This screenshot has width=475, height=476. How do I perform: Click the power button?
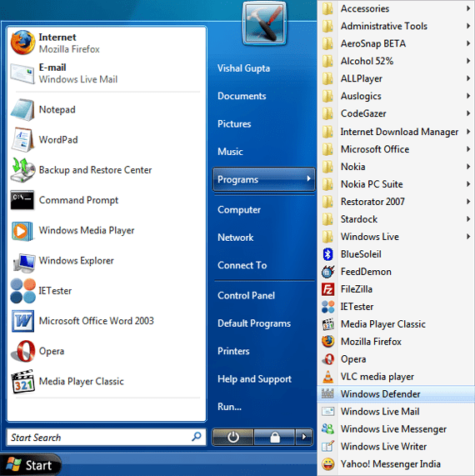point(233,437)
